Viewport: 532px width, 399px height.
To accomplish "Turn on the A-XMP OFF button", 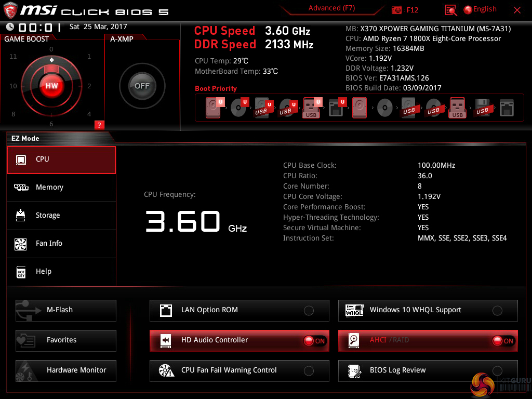I will pyautogui.click(x=142, y=86).
